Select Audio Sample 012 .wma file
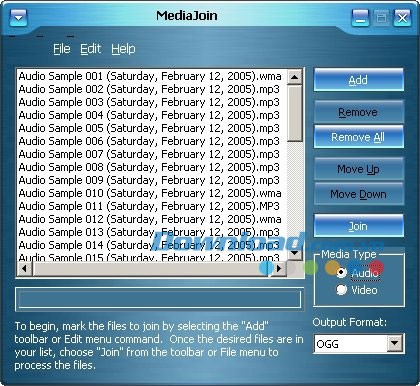This screenshot has width=420, height=386. (x=150, y=219)
